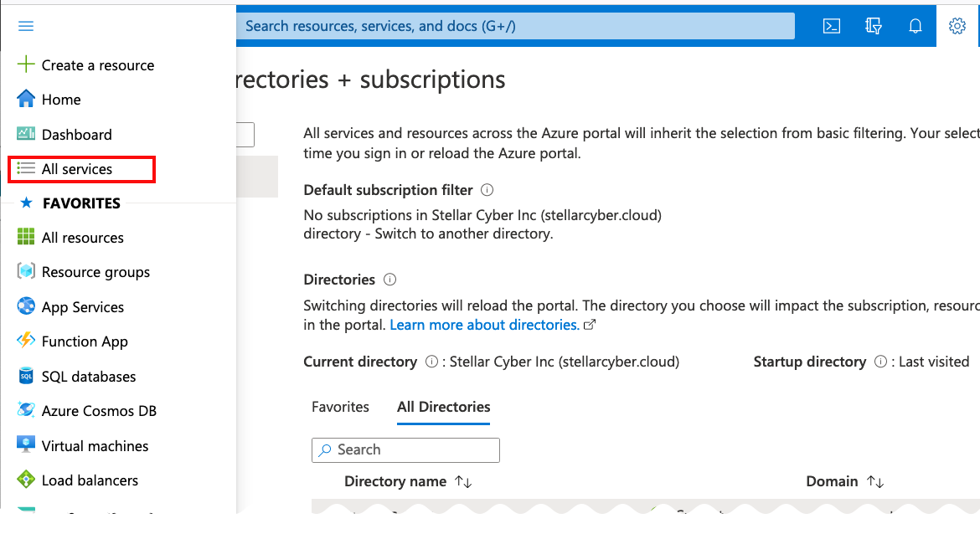Open the Directories + subscriptions filter icon
The width and height of the screenshot is (980, 534).
click(873, 26)
